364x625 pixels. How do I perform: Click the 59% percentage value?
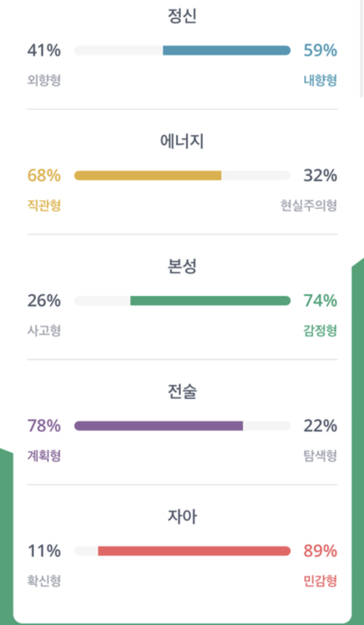click(x=320, y=50)
